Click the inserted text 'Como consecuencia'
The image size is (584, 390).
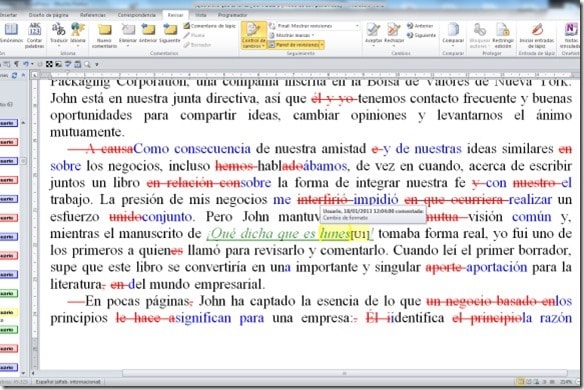[192, 149]
